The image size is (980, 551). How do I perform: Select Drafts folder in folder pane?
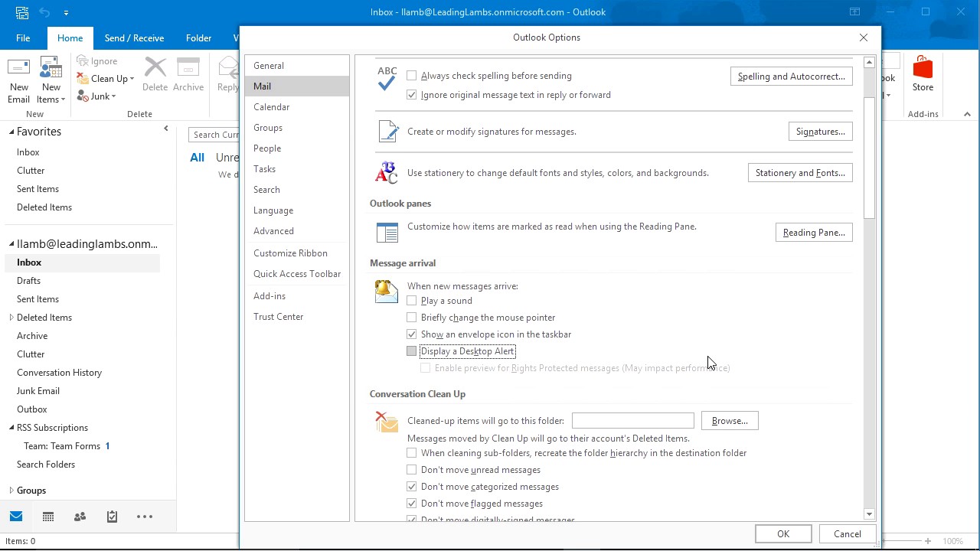point(29,281)
